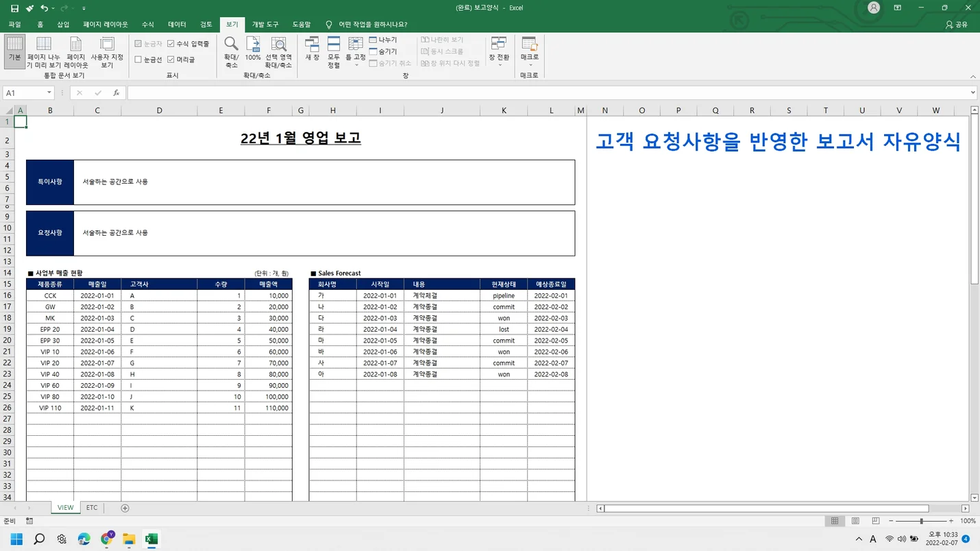Image resolution: width=980 pixels, height=551 pixels.
Task: Toggle the 눈금선 gridlines checkbox
Action: [149, 60]
